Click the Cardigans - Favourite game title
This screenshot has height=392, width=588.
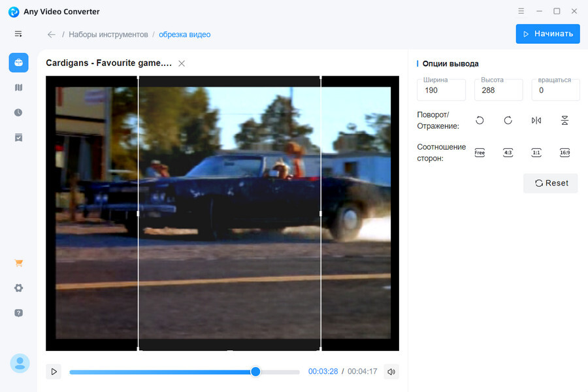click(108, 63)
